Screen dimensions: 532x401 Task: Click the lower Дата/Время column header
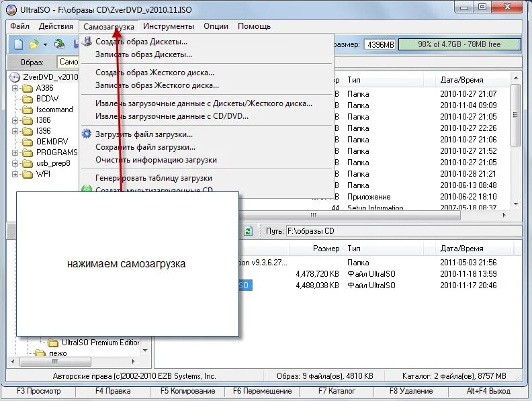[x=474, y=249]
